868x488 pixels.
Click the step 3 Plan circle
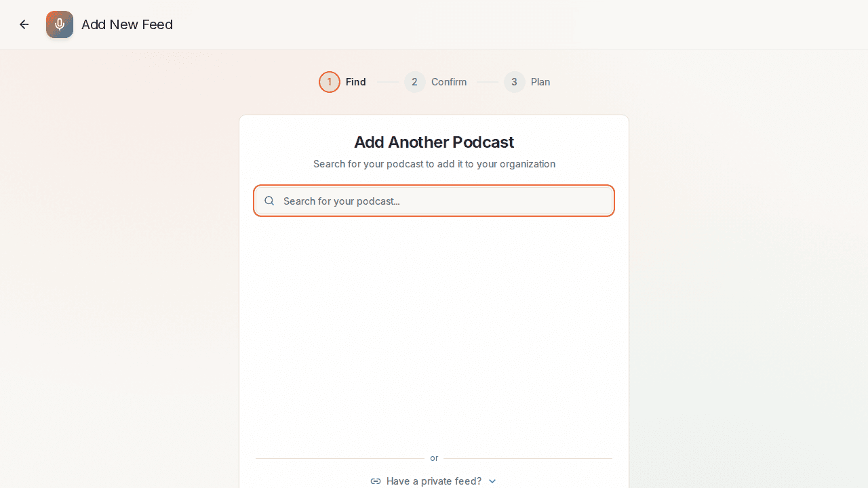pyautogui.click(x=514, y=81)
